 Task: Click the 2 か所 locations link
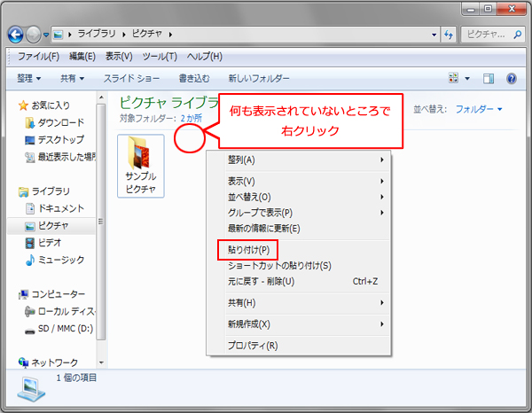pyautogui.click(x=192, y=118)
